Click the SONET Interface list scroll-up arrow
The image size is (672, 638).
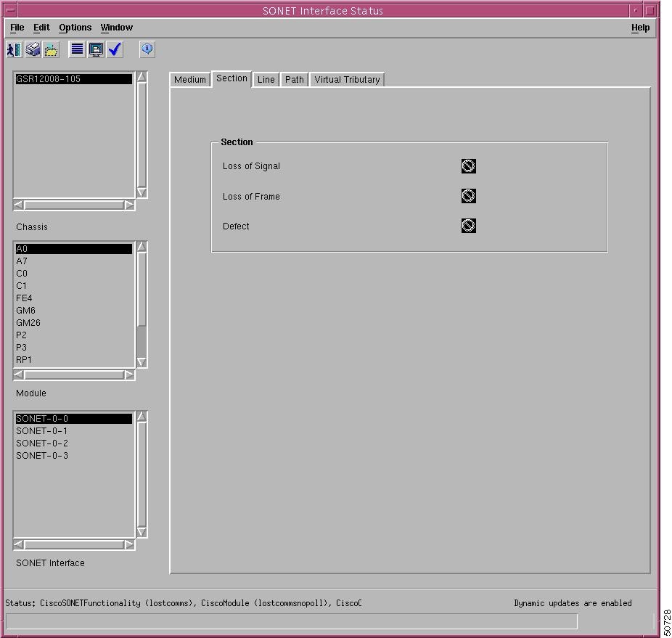[x=142, y=417]
